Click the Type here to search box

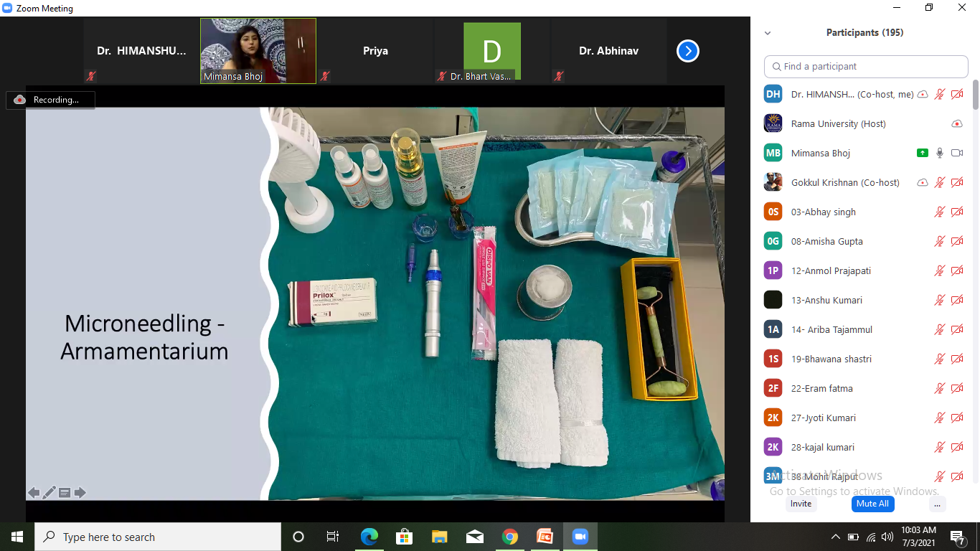point(158,537)
